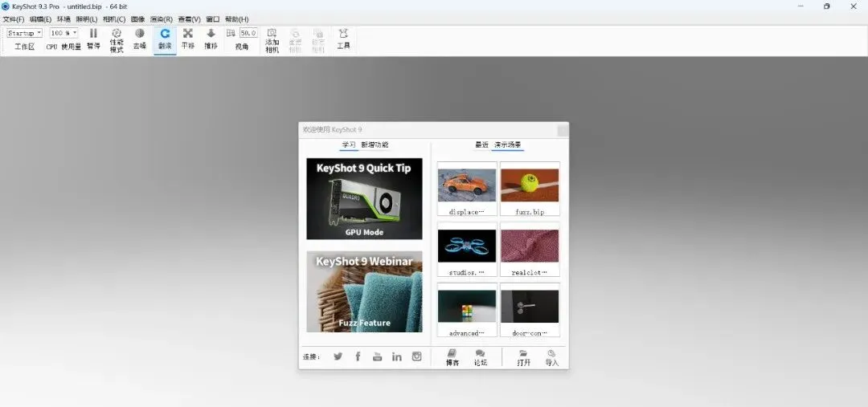868x407 pixels.
Task: Open KeyShot LinkedIn link icon
Action: pyautogui.click(x=397, y=356)
